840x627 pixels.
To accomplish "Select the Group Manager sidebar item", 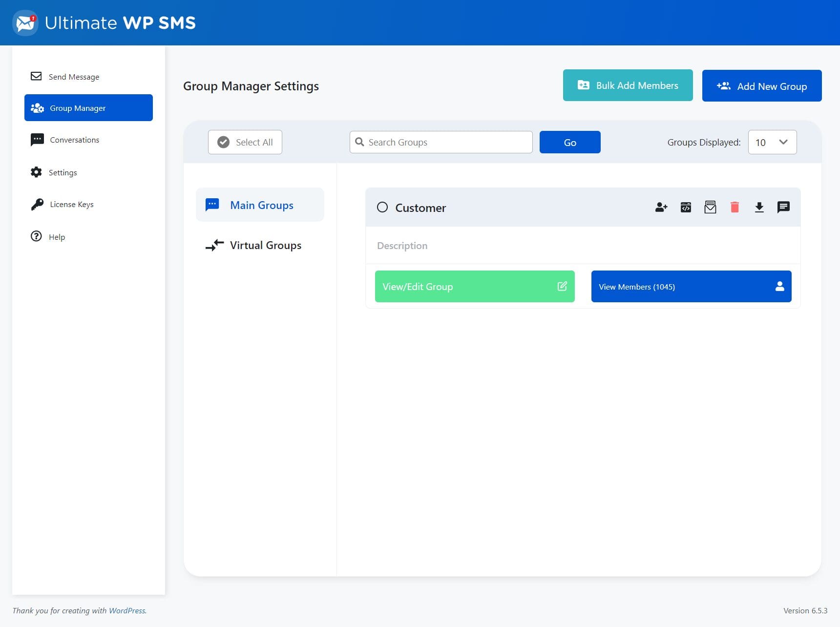I will [88, 108].
